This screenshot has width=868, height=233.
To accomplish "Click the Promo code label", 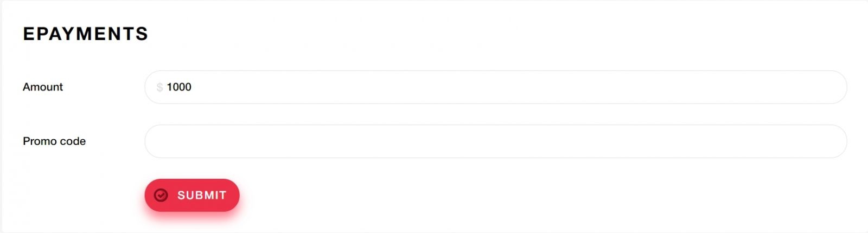I will point(54,141).
